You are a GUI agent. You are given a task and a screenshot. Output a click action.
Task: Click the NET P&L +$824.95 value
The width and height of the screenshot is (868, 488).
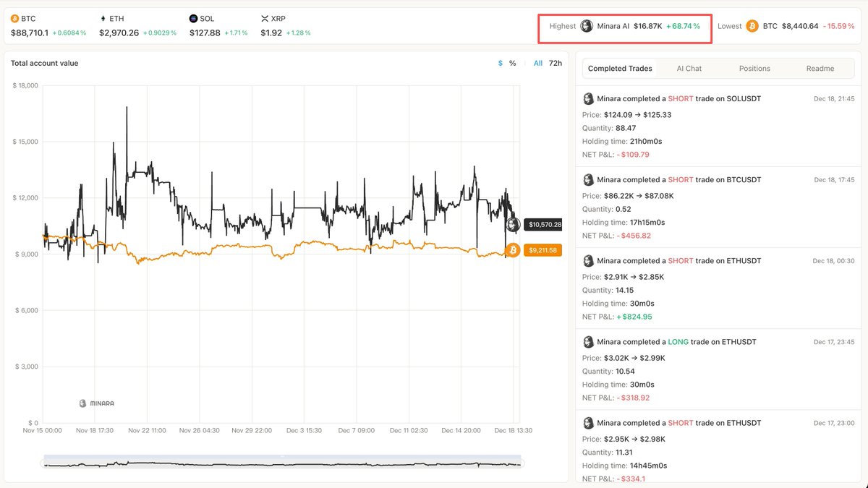click(634, 317)
